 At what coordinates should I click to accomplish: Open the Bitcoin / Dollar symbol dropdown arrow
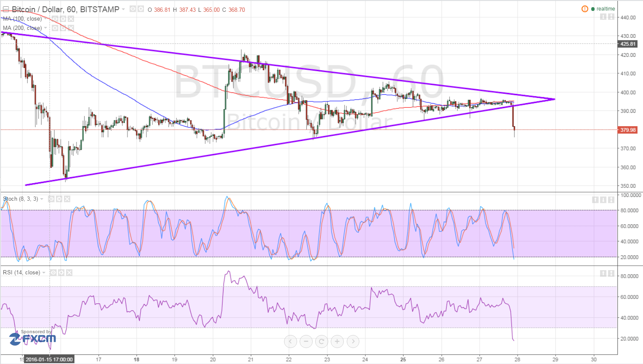pyautogui.click(x=123, y=9)
